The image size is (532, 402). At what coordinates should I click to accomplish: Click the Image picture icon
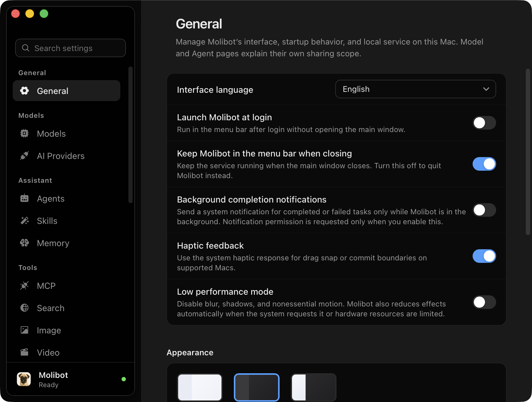(24, 330)
